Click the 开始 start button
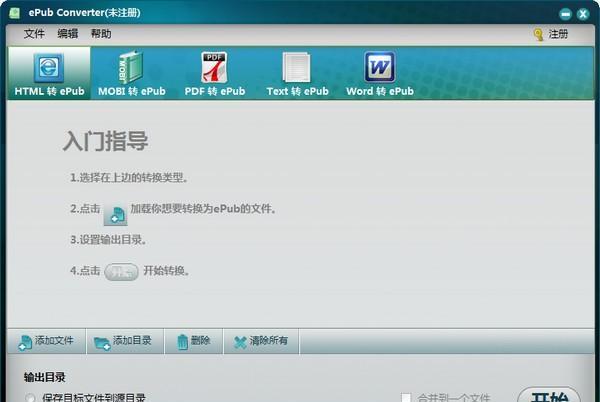600x402 pixels. pyautogui.click(x=549, y=395)
